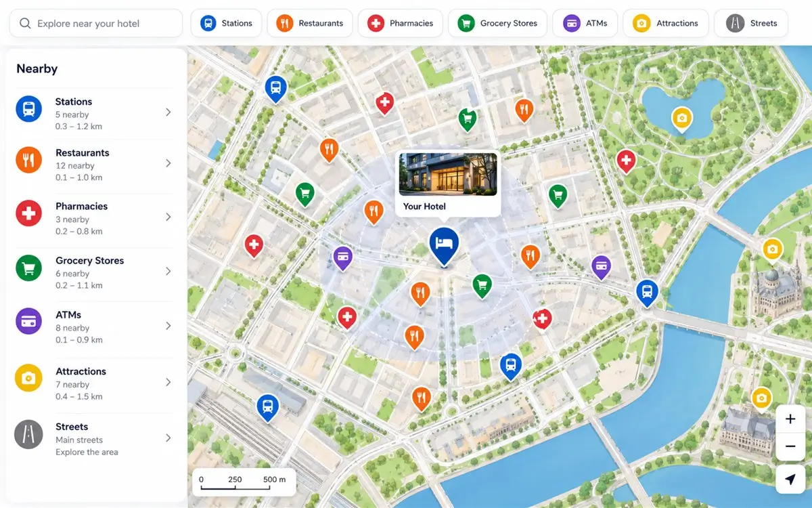Select the Pharmacies filter chip
This screenshot has width=812, height=508.
pyautogui.click(x=400, y=23)
